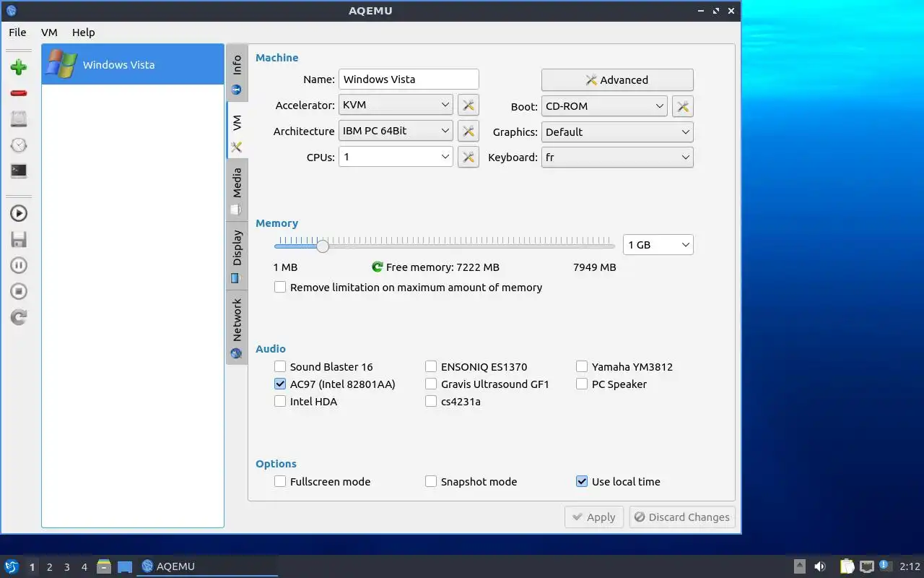The height and width of the screenshot is (578, 924).
Task: Click the Windows Vista logo icon
Action: (61, 64)
